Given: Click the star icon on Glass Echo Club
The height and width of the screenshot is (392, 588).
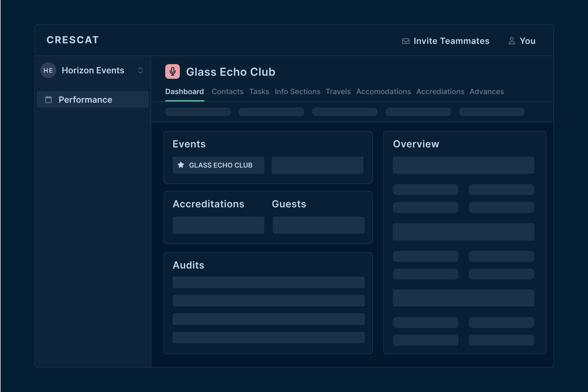Looking at the screenshot, I should pyautogui.click(x=181, y=165).
